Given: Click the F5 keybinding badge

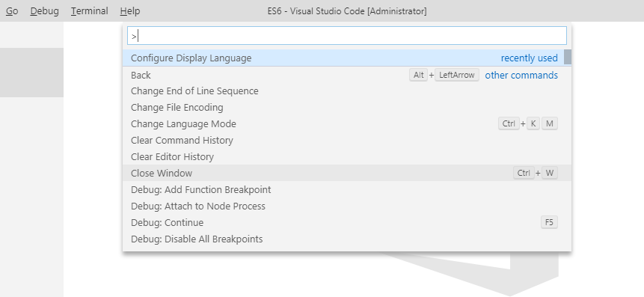Looking at the screenshot, I should tap(549, 222).
